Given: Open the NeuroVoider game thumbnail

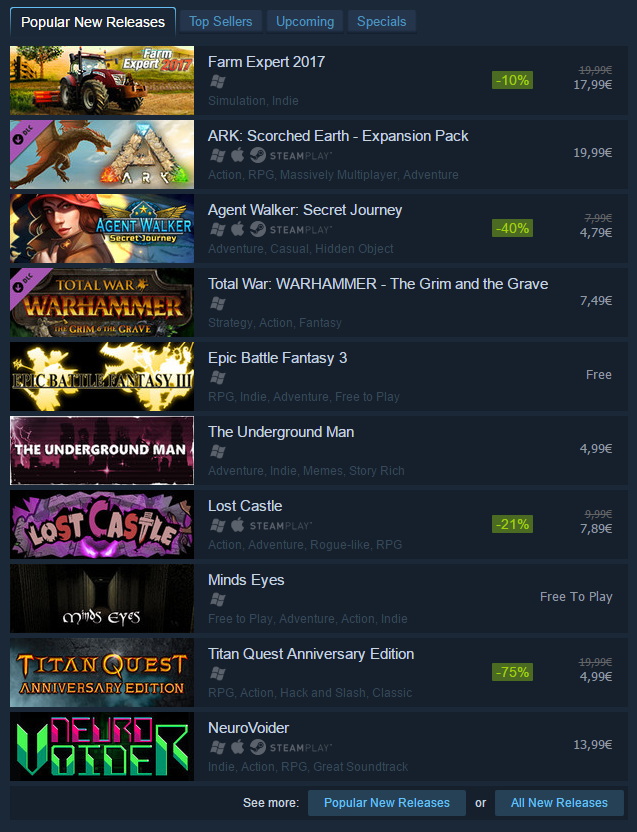Looking at the screenshot, I should tap(102, 747).
